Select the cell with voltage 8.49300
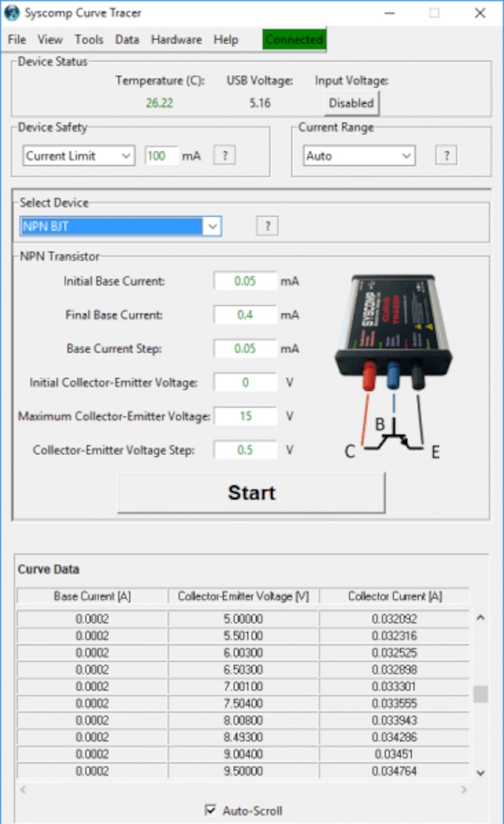The image size is (504, 824). 243,737
